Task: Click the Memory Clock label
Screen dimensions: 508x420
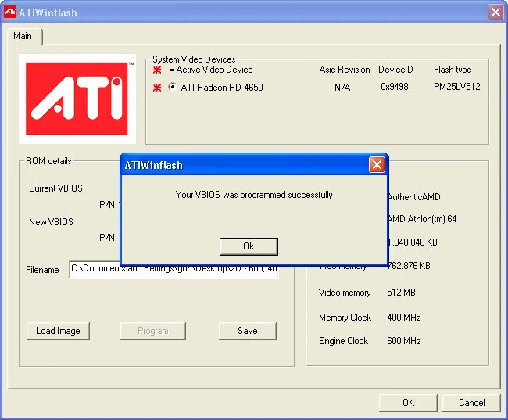Action: point(345,318)
